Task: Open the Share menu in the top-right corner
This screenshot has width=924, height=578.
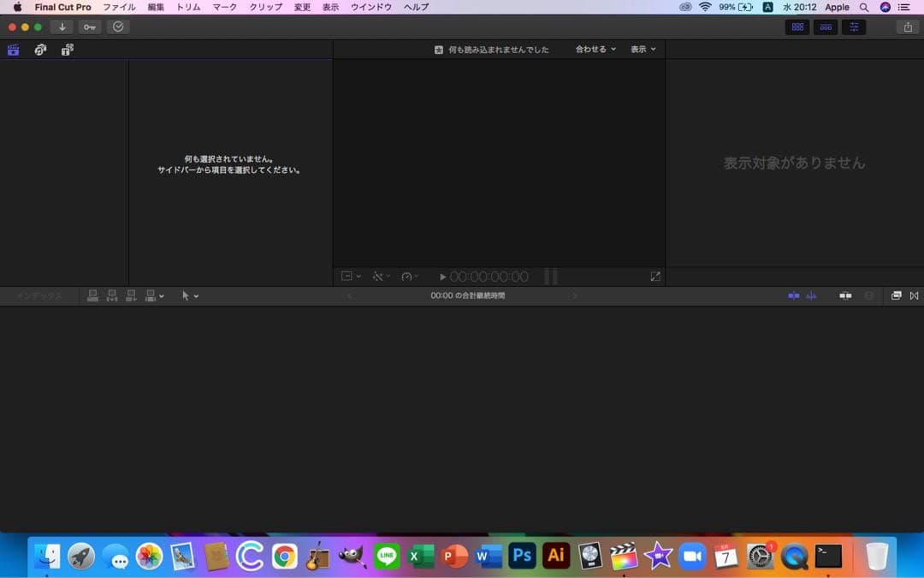Action: 909,27
